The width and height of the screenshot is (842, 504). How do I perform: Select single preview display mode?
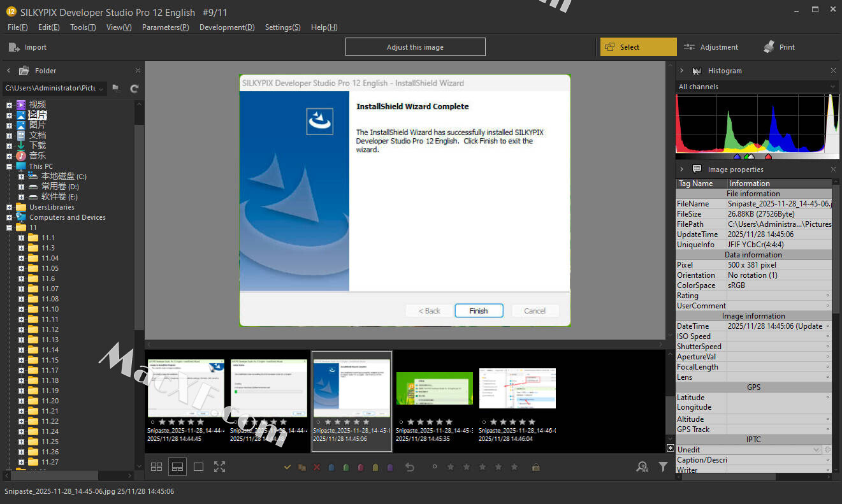[198, 467]
